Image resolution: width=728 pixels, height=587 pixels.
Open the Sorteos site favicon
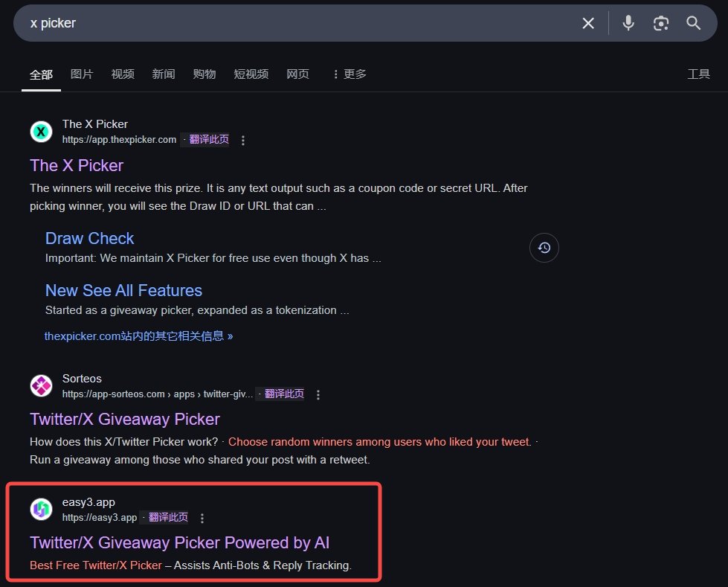click(42, 386)
